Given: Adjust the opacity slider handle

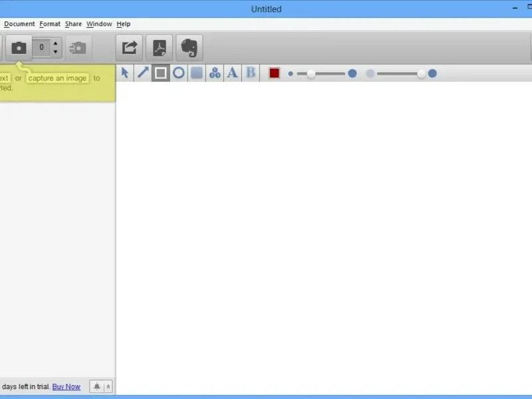Looking at the screenshot, I should 421,74.
